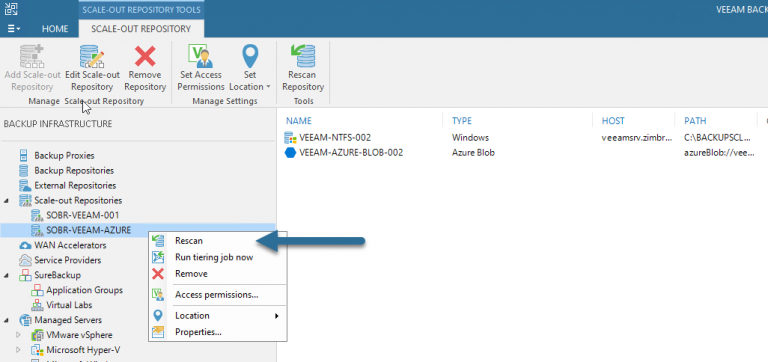Viewport: 768px width, 362px height.
Task: Sort the list by NAME column header
Action: click(x=299, y=121)
